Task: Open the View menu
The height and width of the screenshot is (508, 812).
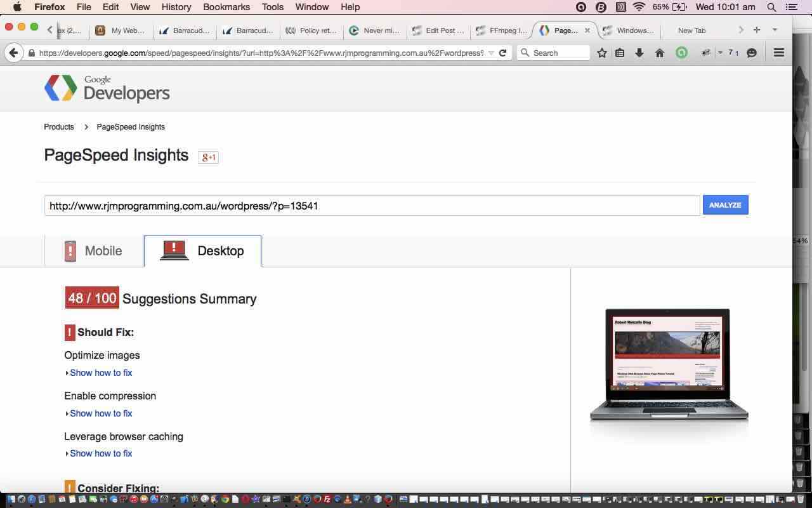Action: [x=140, y=7]
